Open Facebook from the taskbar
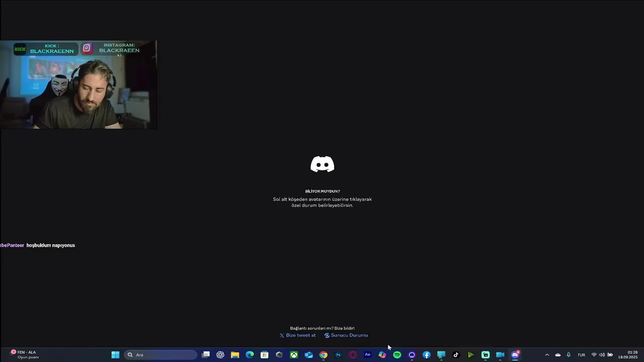The width and height of the screenshot is (644, 362). (x=427, y=355)
